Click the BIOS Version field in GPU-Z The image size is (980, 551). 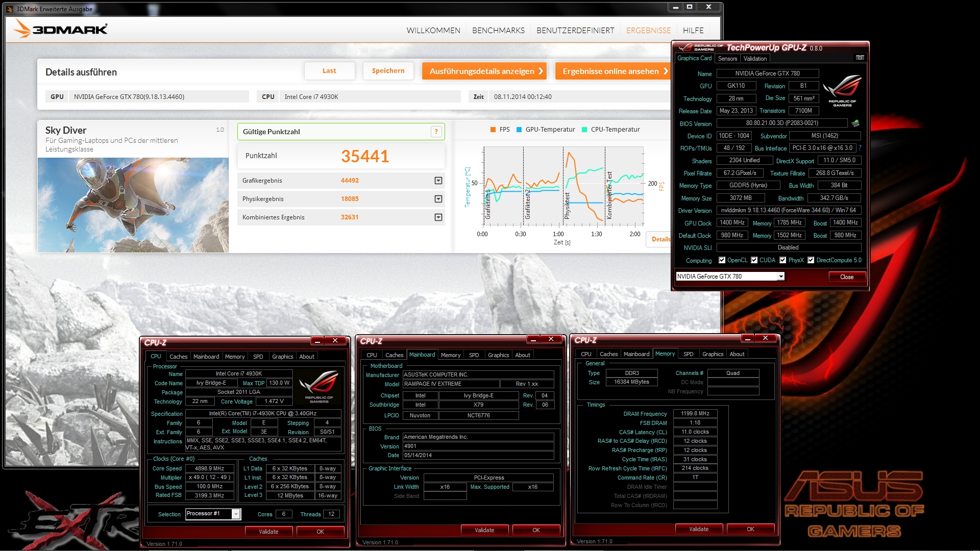coord(782,123)
